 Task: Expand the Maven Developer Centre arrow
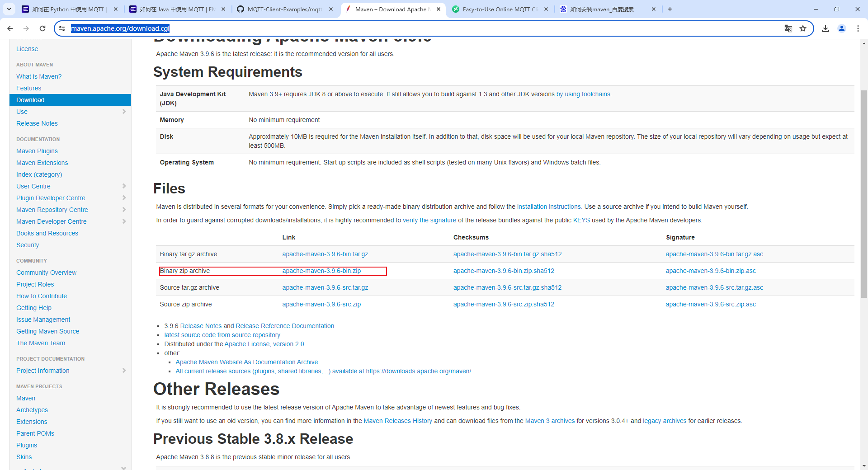124,221
